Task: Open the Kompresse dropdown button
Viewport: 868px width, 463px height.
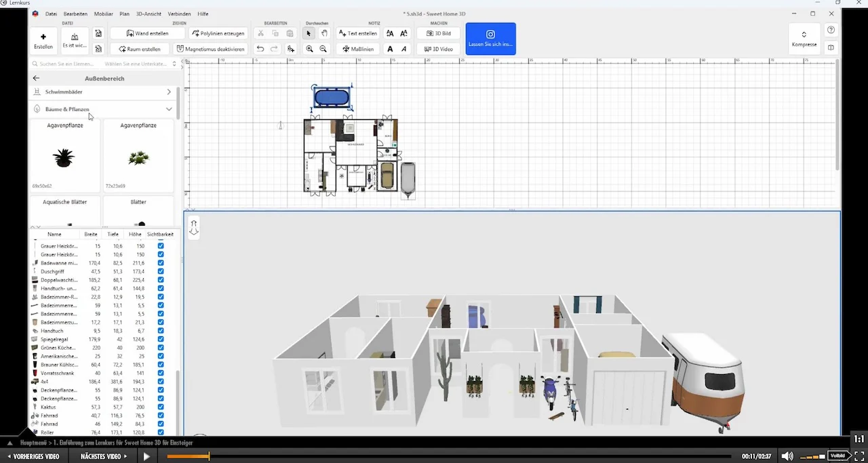Action: tap(804, 39)
